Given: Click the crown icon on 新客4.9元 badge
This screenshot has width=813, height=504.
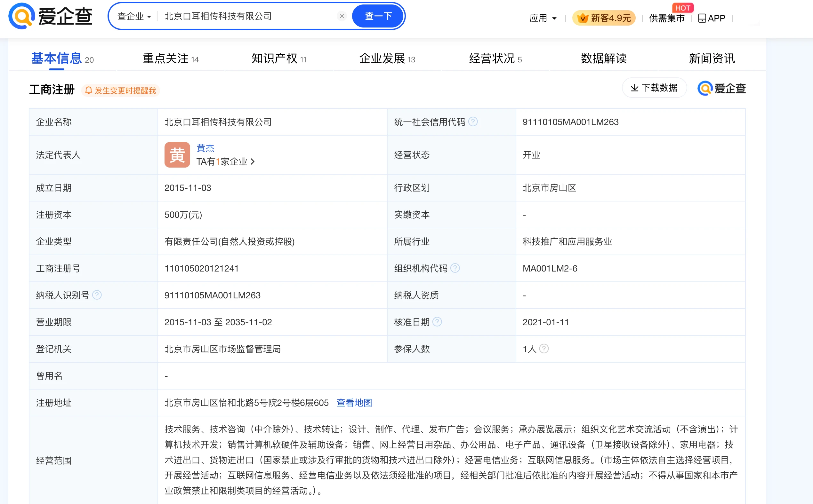Looking at the screenshot, I should (583, 18).
